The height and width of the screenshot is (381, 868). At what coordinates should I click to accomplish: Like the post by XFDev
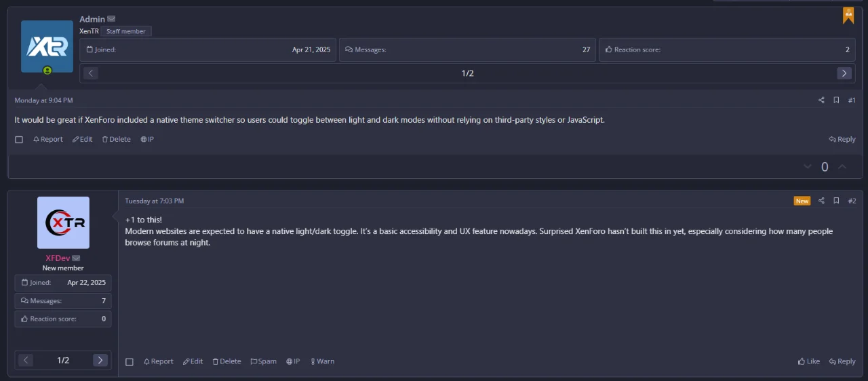(x=808, y=361)
